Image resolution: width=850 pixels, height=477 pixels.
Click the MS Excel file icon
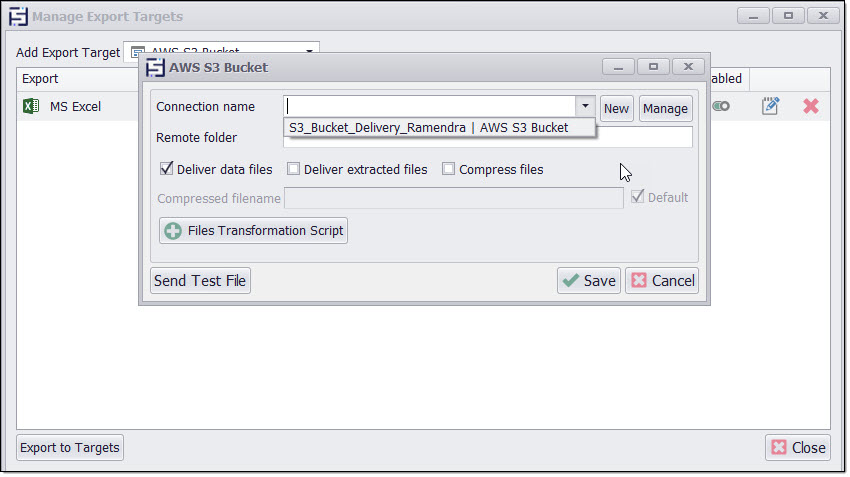[x=31, y=106]
